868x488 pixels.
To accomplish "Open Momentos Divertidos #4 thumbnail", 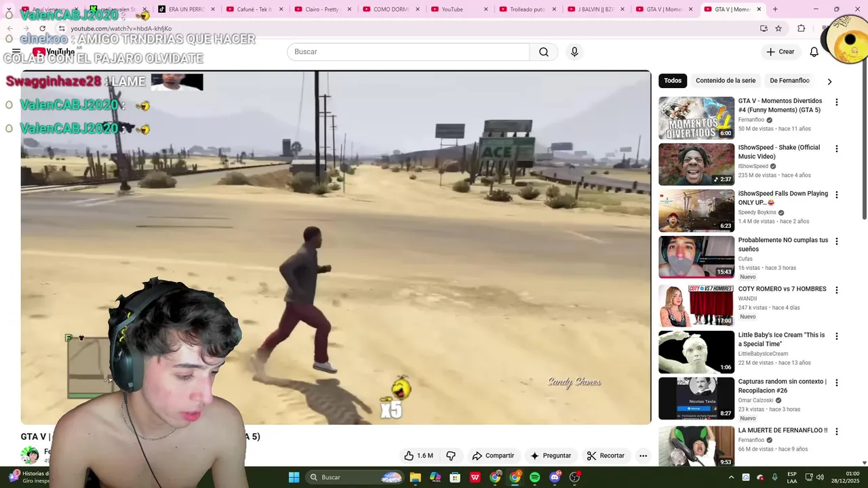I will tap(696, 118).
